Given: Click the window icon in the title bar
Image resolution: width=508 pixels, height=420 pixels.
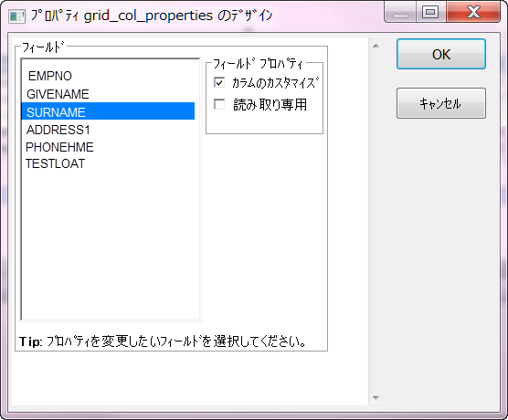Looking at the screenshot, I should [x=16, y=16].
